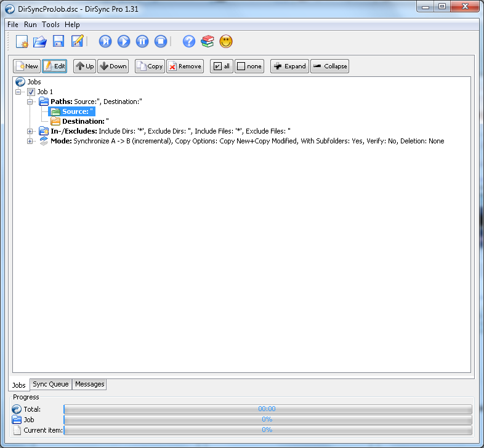Click the Mode sync arrows icon
Viewport: 484px width, 448px height.
(44, 141)
